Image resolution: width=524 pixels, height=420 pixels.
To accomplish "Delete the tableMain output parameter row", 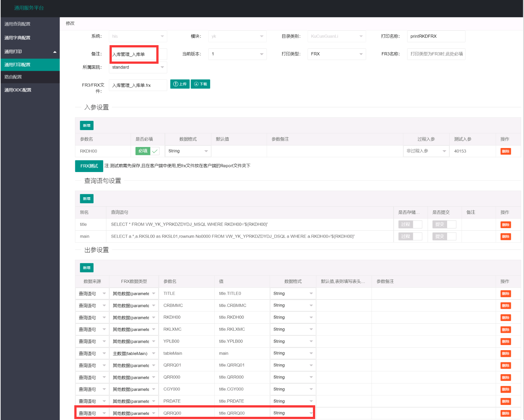I will (x=505, y=353).
